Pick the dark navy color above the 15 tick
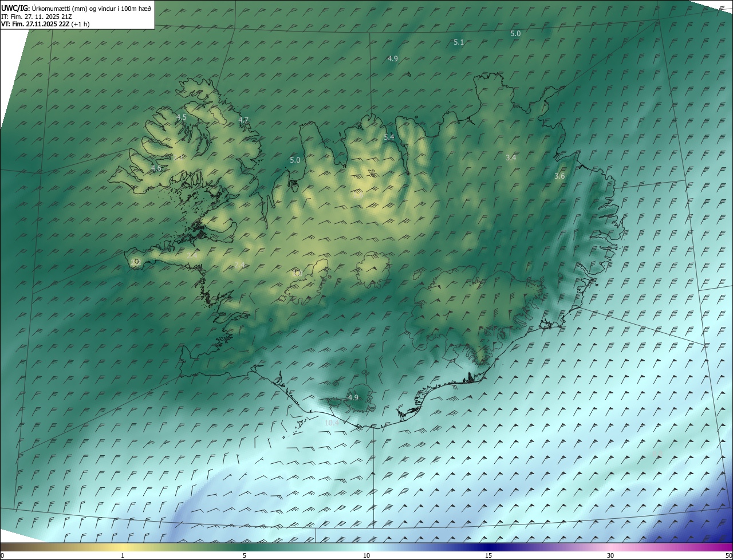Viewport: 733px width, 560px height. (488, 547)
